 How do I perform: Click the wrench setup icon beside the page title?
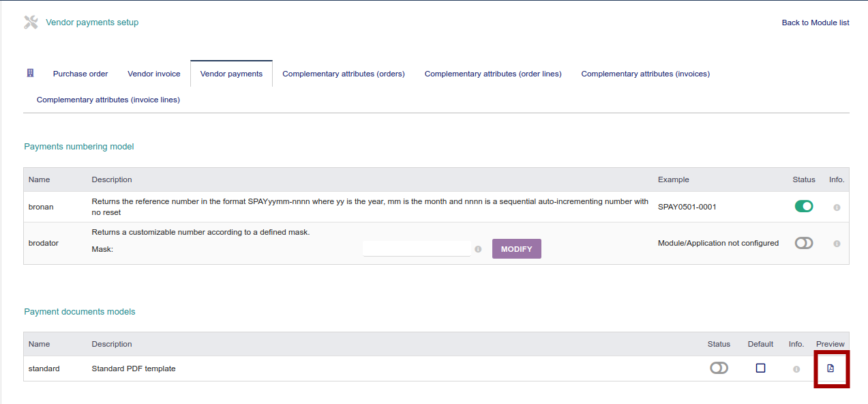pos(30,21)
